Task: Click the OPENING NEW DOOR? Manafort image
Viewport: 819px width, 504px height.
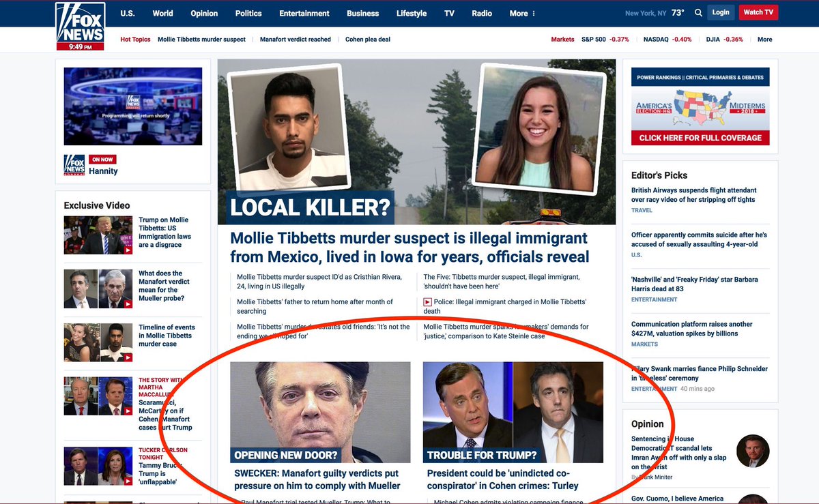Action: pyautogui.click(x=320, y=413)
